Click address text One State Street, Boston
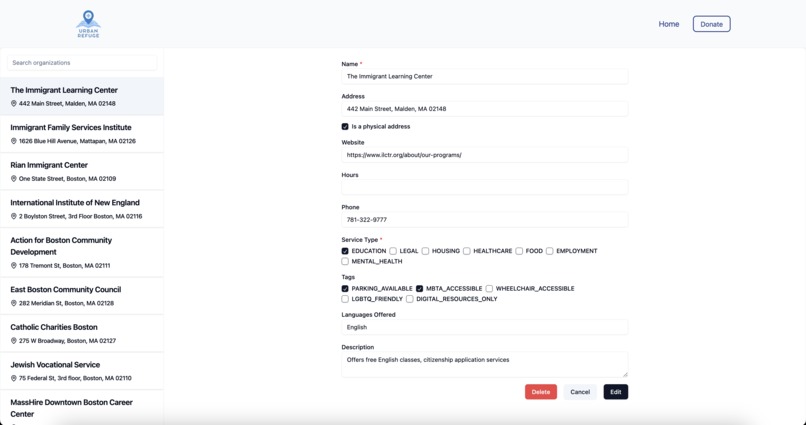 tap(67, 179)
